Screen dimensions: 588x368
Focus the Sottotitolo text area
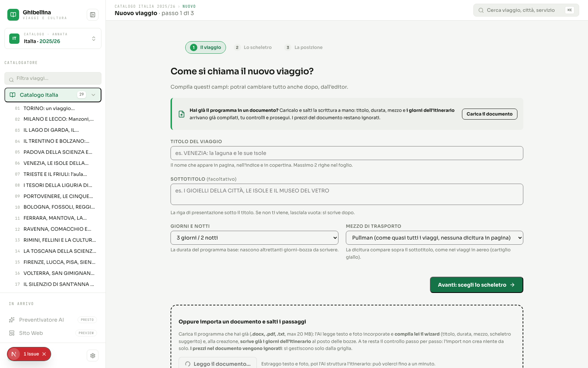347,194
